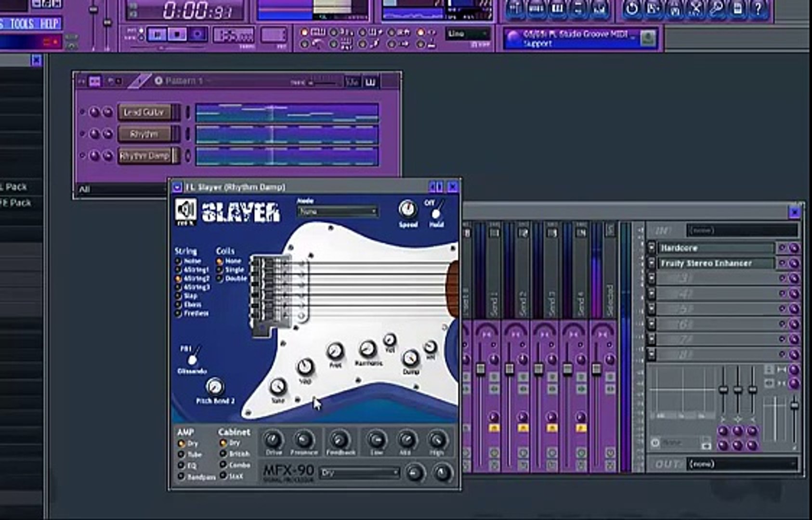Click the Drive knob in amp section
The image size is (812, 520).
[x=274, y=440]
